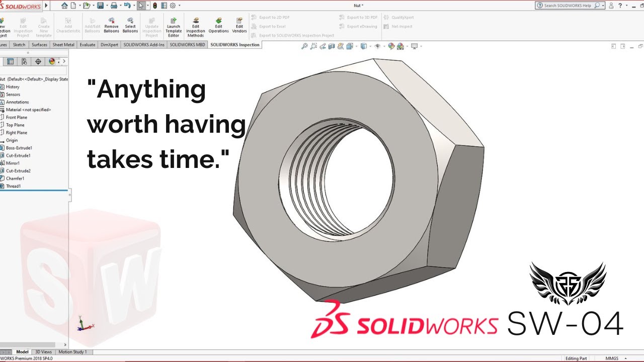Click Hide/Show Items eye icon

click(x=377, y=46)
